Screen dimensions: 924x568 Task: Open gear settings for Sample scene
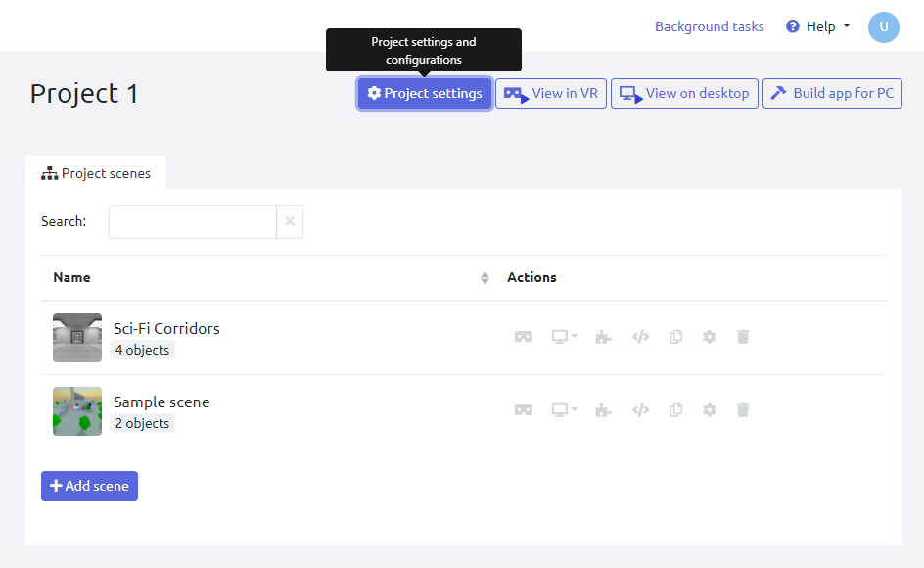[x=710, y=410]
